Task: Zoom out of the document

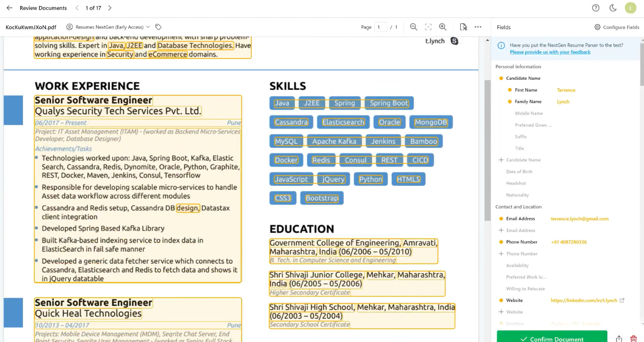Action: pyautogui.click(x=413, y=27)
